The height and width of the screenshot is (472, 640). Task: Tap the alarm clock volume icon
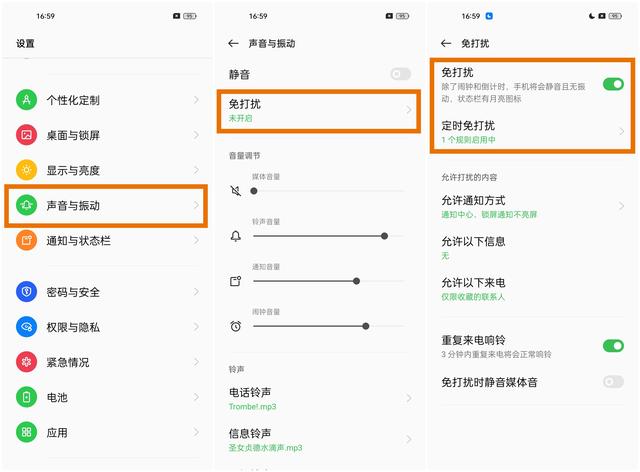click(236, 326)
